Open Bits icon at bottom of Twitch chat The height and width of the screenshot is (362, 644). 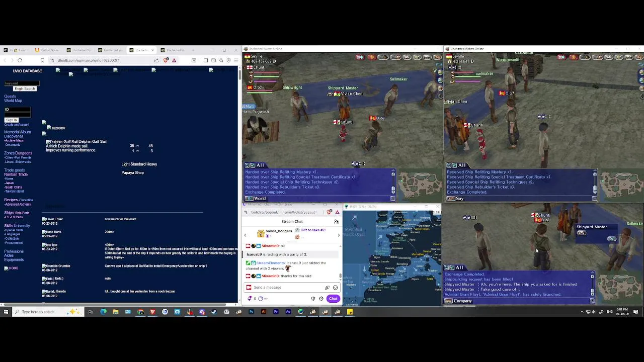[x=250, y=299]
